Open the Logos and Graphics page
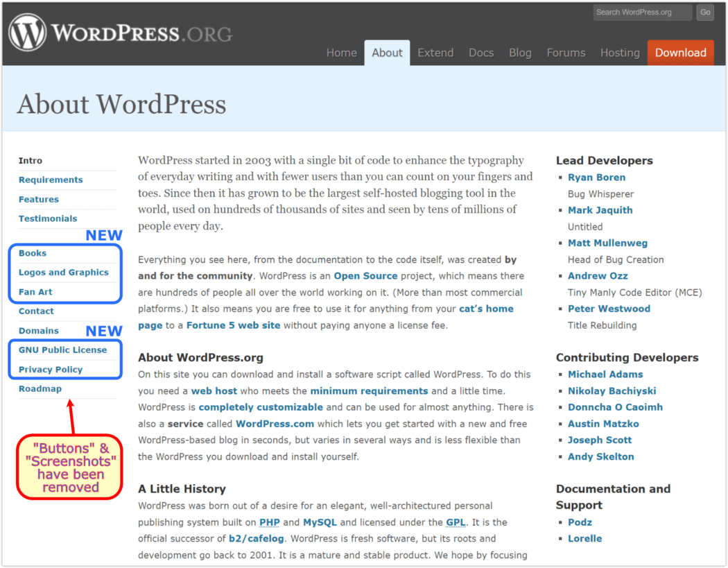Image resolution: width=728 pixels, height=568 pixels. (x=64, y=273)
